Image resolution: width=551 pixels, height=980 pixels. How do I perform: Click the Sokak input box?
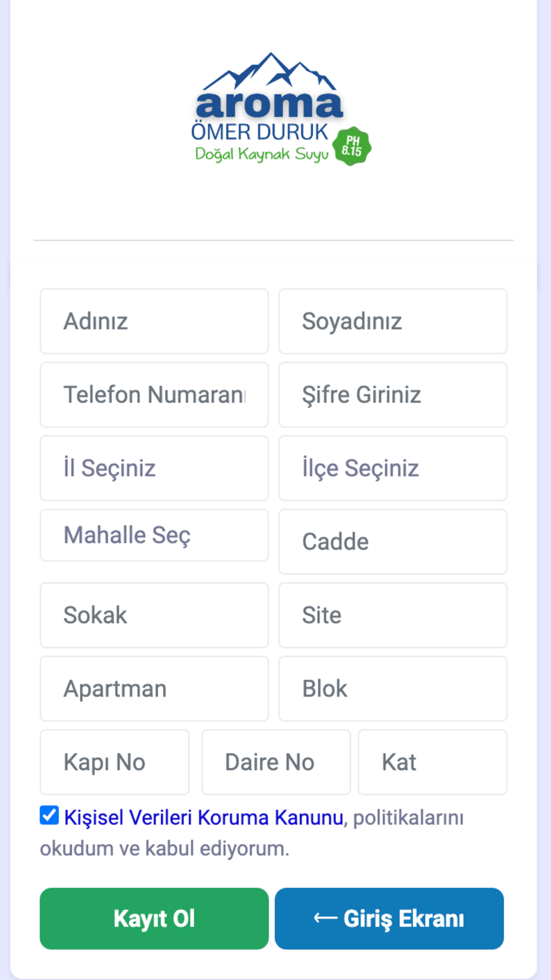tap(154, 615)
